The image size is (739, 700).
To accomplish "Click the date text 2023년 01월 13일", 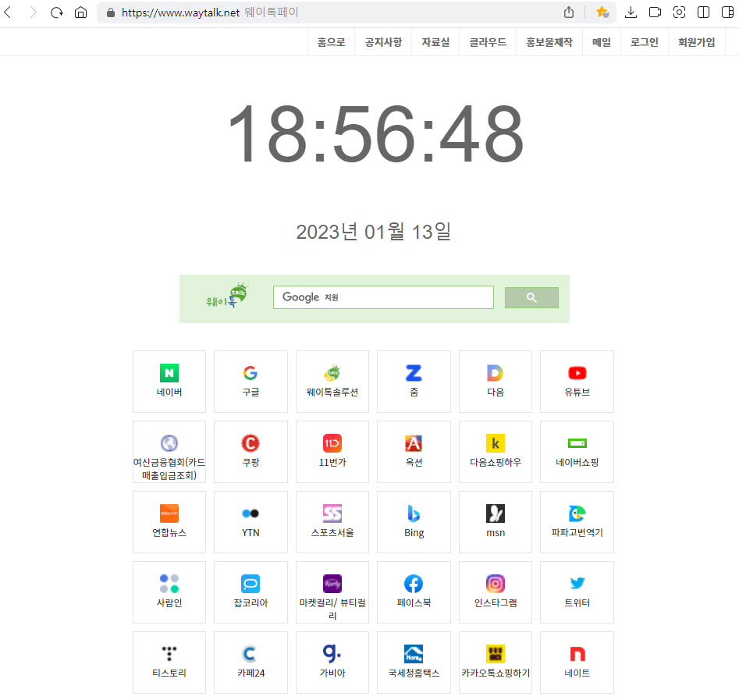I will (374, 232).
